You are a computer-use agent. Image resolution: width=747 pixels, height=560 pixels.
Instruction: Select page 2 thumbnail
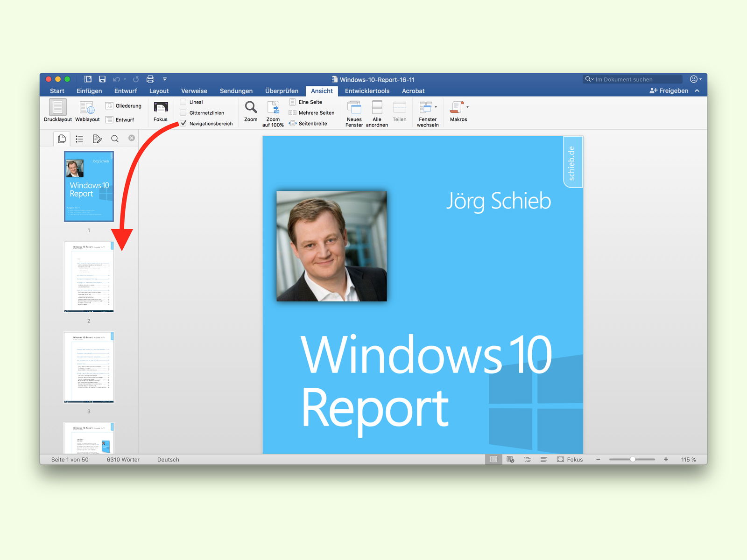89,277
